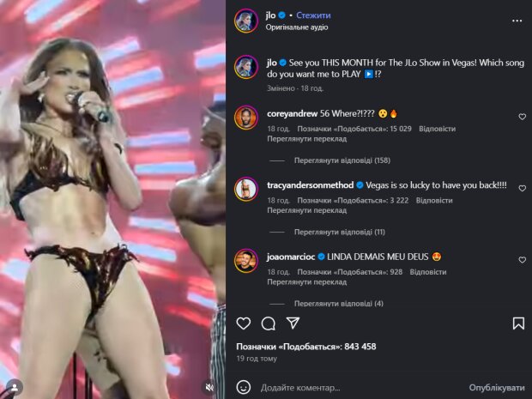The image size is (532, 399).
Task: Expand 158 replies under coreyandrew's comment
Action: (x=329, y=160)
